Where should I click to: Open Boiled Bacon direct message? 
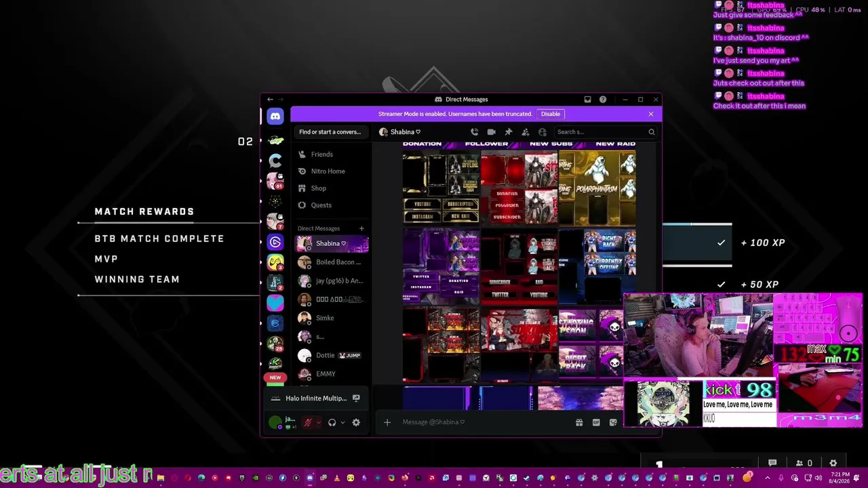[x=332, y=262]
